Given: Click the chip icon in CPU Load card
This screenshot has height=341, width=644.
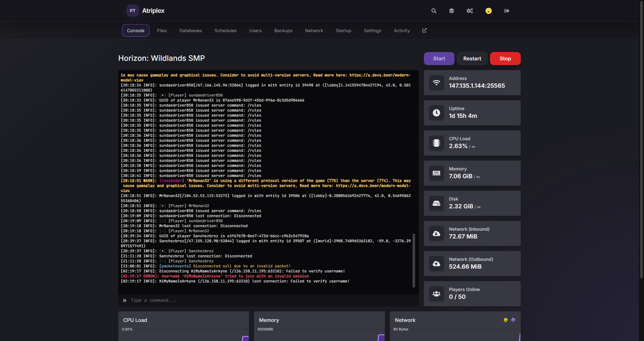Looking at the screenshot, I should coord(436,143).
